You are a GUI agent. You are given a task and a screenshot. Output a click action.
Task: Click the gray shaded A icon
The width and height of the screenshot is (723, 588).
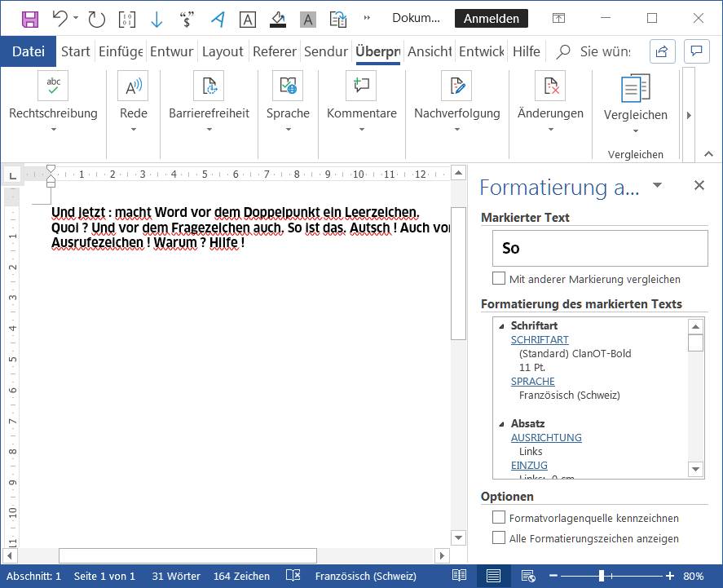tap(308, 20)
